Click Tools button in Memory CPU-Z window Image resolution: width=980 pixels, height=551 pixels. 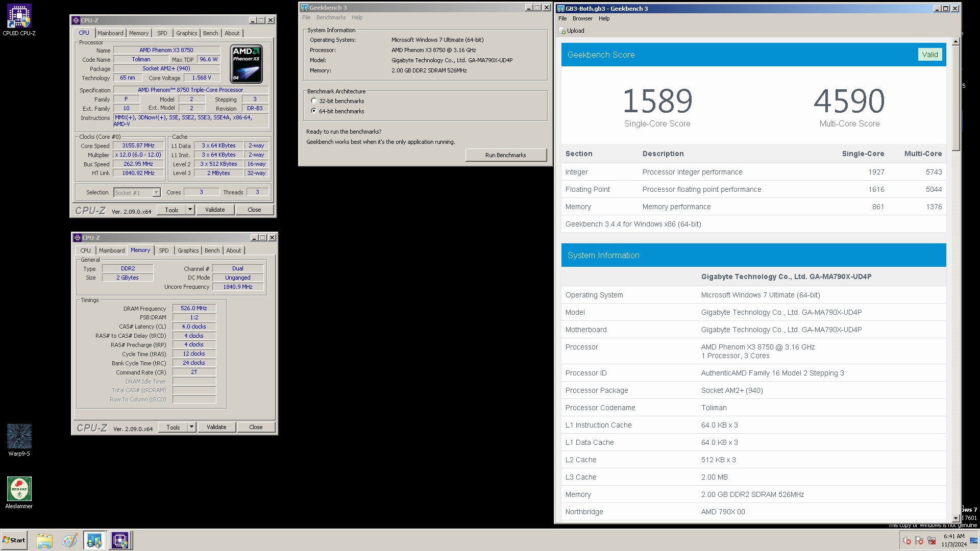click(173, 427)
